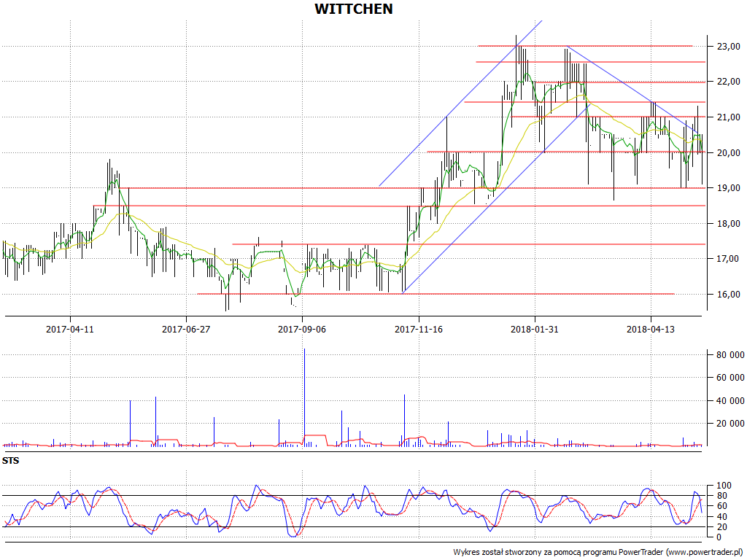747x560 pixels.
Task: Click the 40 000 volume axis label
Action: tap(729, 400)
